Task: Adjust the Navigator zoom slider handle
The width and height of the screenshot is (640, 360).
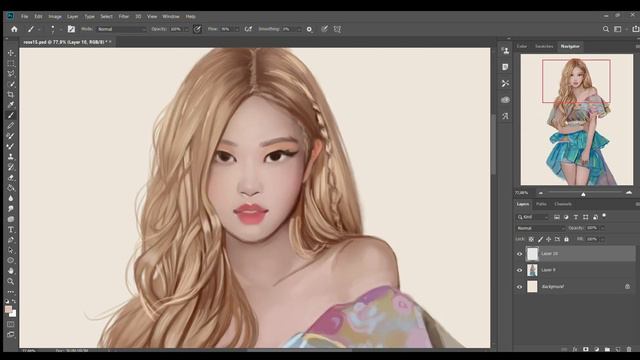Action: coord(583,194)
